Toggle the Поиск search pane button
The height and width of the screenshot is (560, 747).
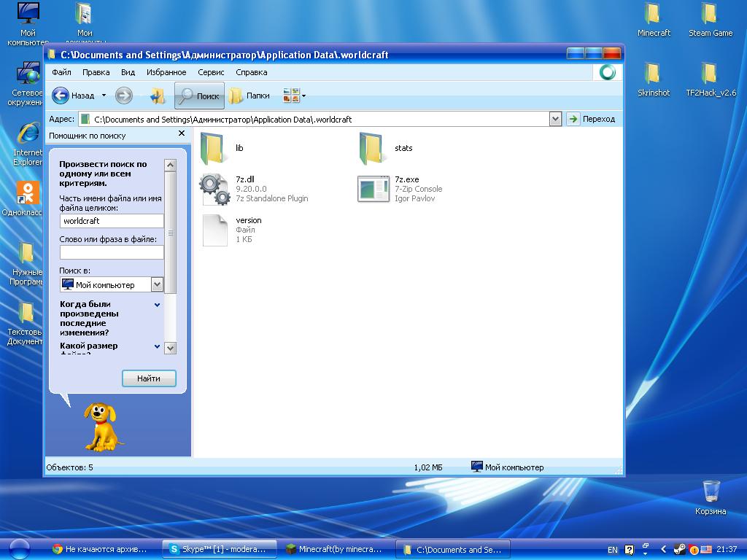click(x=199, y=96)
